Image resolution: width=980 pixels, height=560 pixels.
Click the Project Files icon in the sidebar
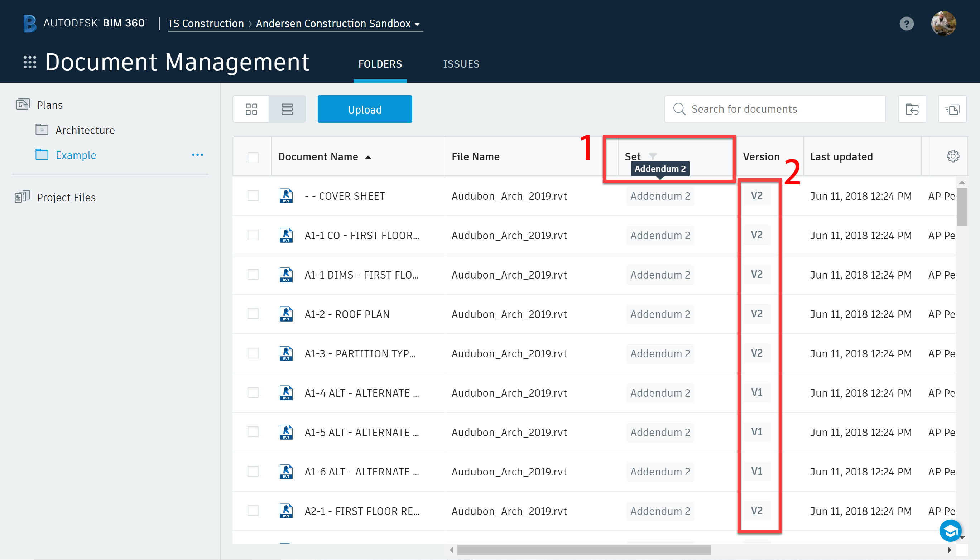tap(22, 196)
